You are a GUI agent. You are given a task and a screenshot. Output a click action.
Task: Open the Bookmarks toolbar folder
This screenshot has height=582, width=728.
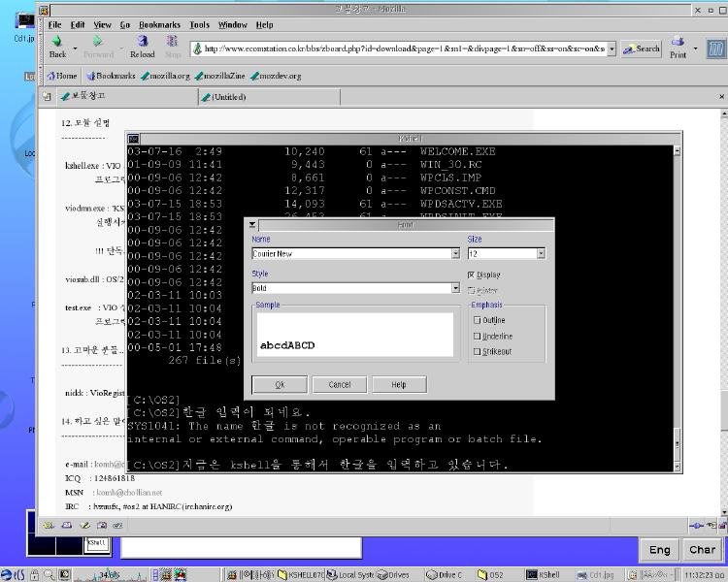(x=111, y=76)
